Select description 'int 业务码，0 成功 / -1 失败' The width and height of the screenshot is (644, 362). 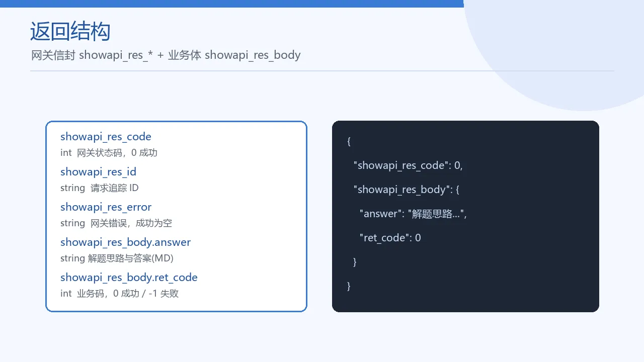tap(119, 294)
